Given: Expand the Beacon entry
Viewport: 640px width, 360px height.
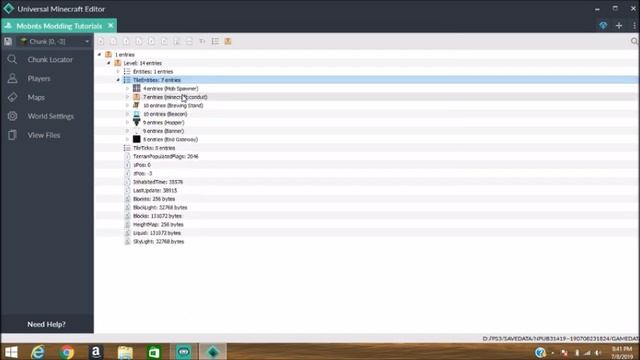Looking at the screenshot, I should click(x=127, y=114).
